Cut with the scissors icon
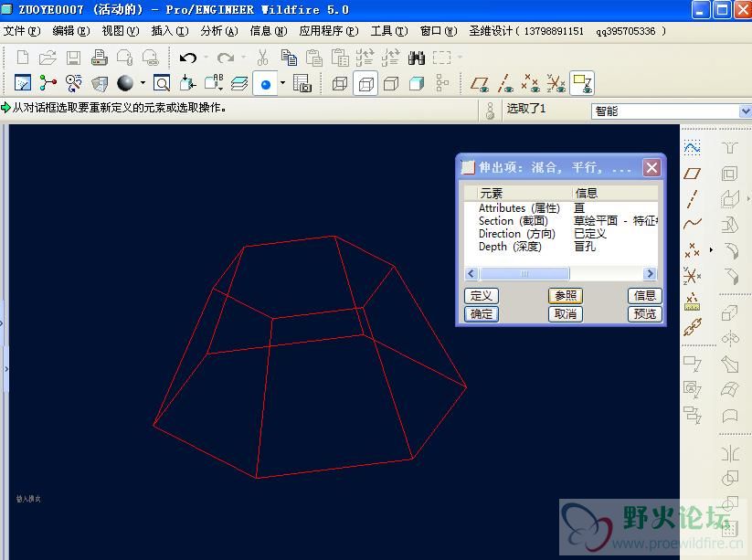Viewport: 752px width, 560px height. (x=262, y=58)
